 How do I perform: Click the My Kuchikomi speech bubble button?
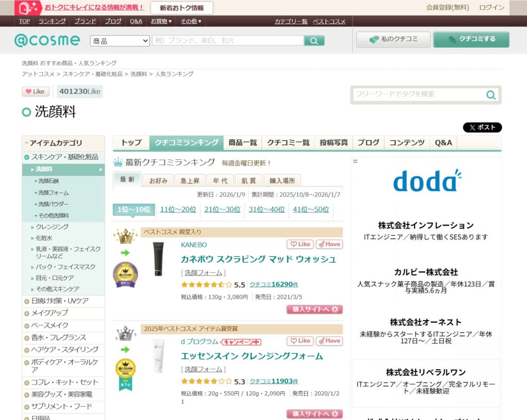tap(394, 40)
